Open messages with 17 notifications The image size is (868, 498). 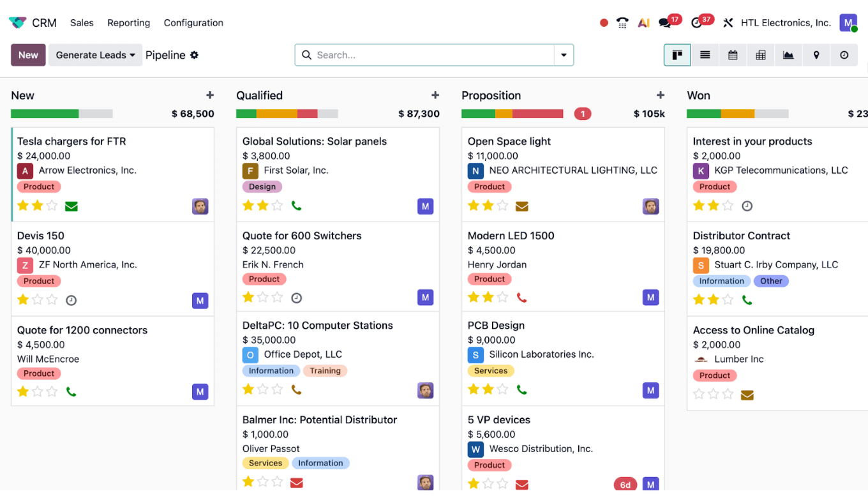pos(664,22)
